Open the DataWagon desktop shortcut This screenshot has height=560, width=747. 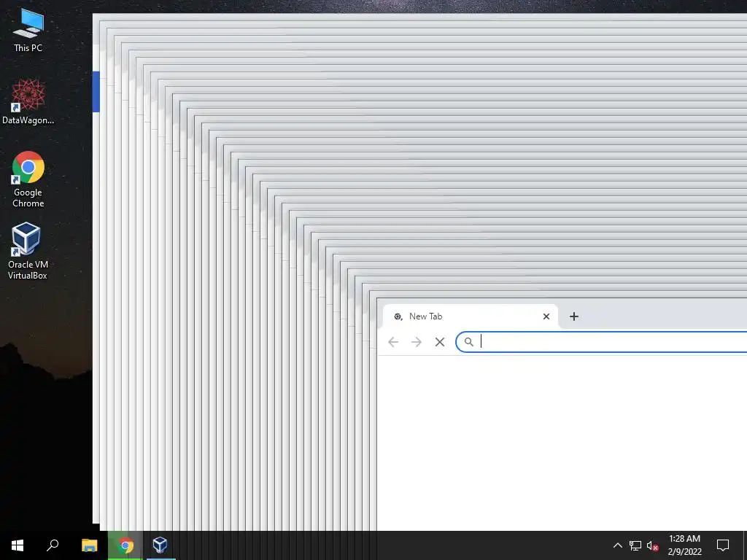(x=28, y=102)
